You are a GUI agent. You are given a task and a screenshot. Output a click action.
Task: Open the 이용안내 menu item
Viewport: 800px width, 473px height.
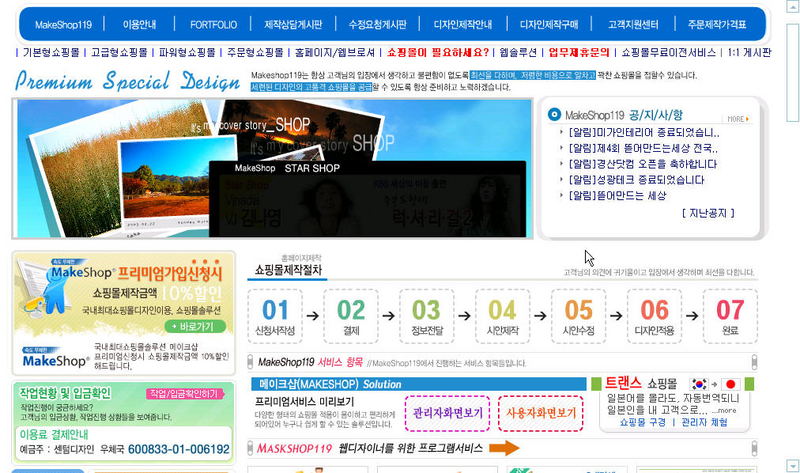(x=139, y=24)
